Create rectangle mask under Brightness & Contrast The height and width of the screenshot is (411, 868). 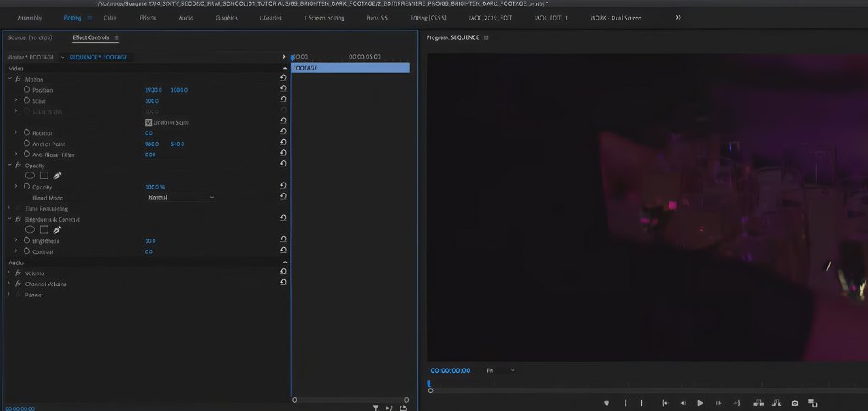coord(44,229)
